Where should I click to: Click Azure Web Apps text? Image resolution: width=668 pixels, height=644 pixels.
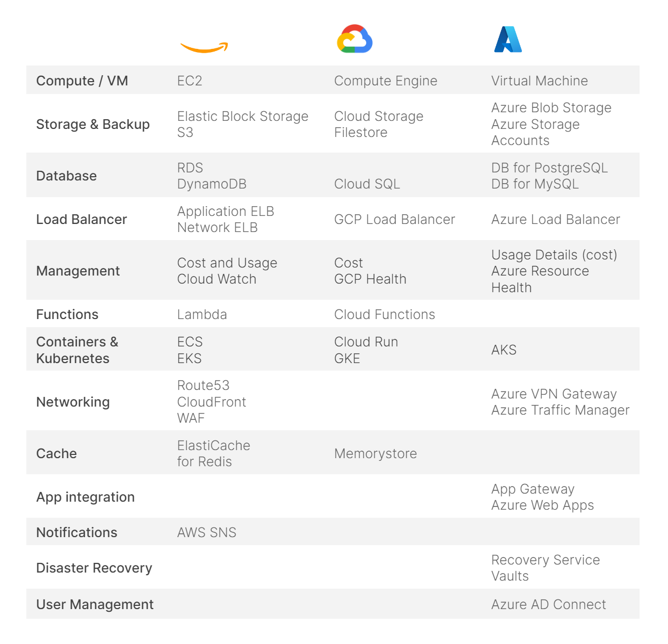click(x=542, y=505)
